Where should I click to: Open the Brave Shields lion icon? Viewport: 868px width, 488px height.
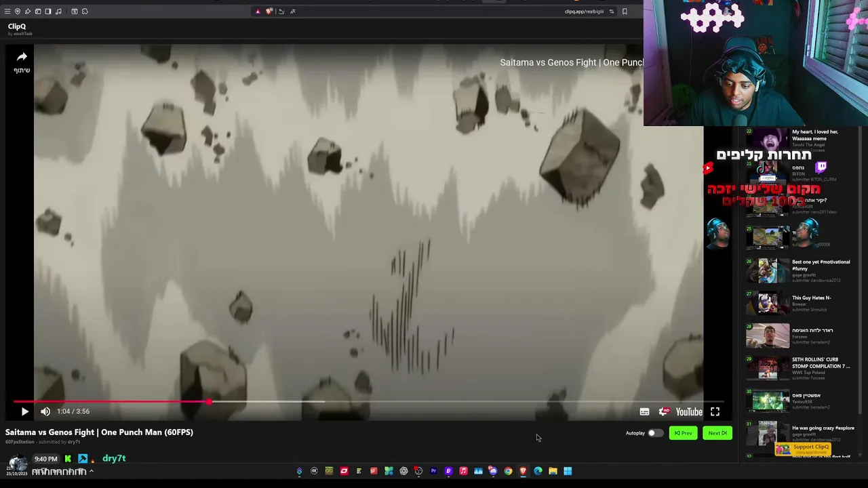click(x=269, y=11)
